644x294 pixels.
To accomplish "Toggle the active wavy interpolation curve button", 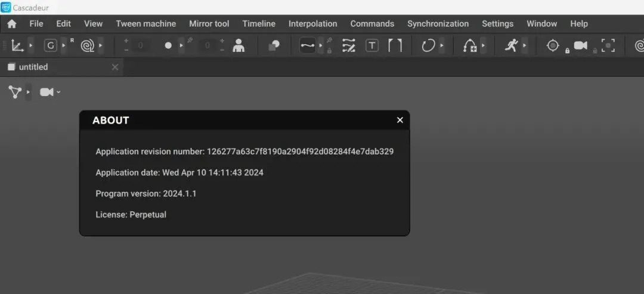I will pos(308,45).
